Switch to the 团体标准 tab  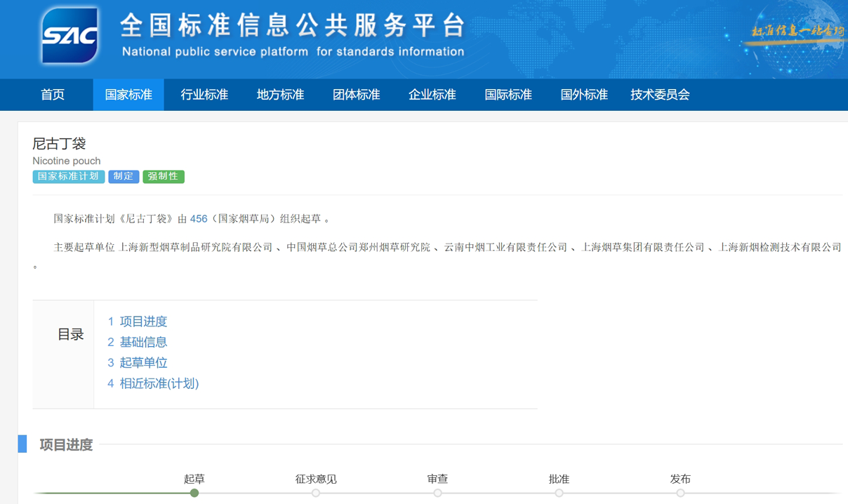coord(356,95)
